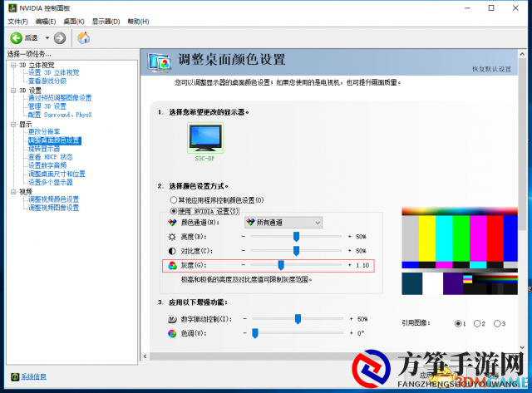This screenshot has width=532, height=393.
Task: Select 使用 NVIDIA 设置 radio button
Action: pos(174,211)
